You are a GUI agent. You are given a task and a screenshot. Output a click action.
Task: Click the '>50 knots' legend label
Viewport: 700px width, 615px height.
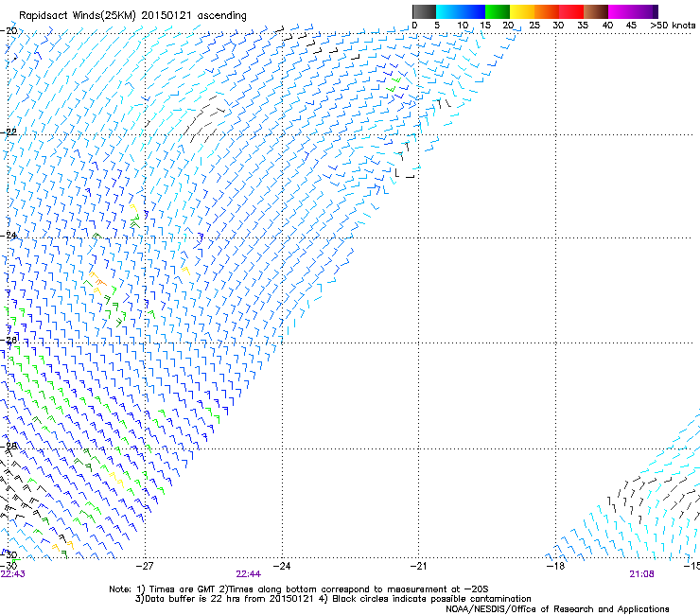[x=673, y=26]
